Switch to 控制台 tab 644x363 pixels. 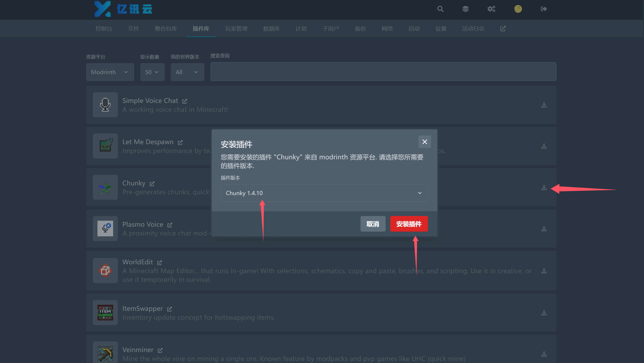(x=104, y=29)
